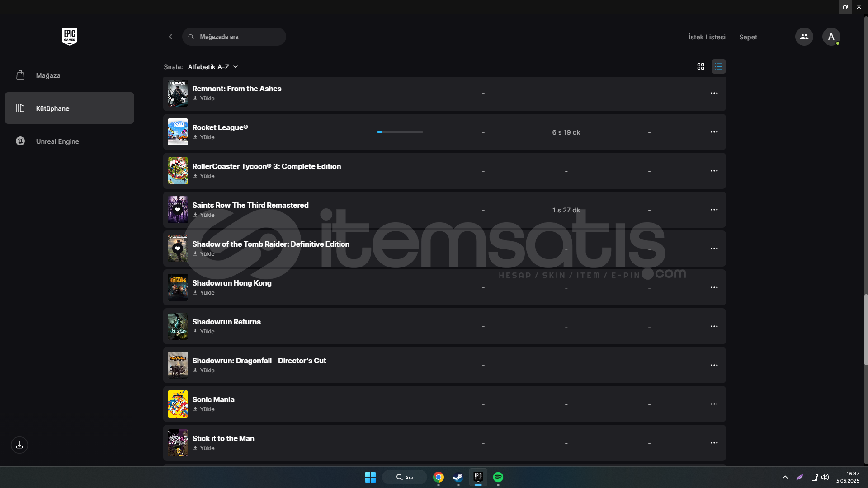Select the Sonic Mania title
This screenshot has height=488, width=868.
point(213,399)
